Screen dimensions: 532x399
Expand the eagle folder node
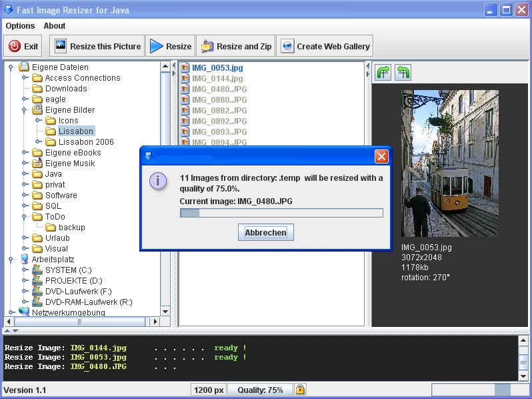[x=25, y=99]
